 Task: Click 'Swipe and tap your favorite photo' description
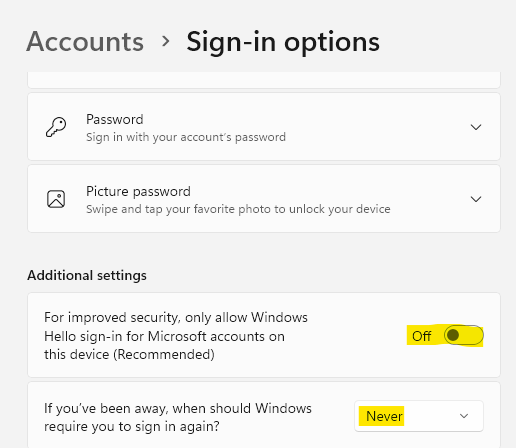[x=238, y=209]
